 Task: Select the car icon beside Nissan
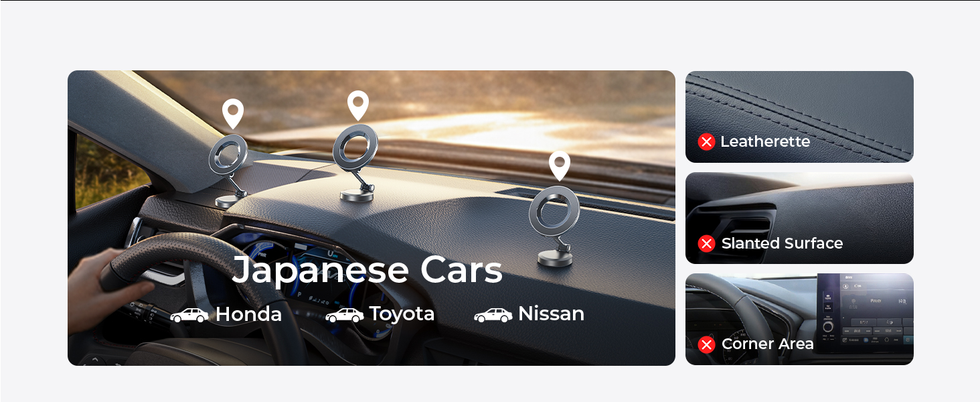[x=493, y=314]
